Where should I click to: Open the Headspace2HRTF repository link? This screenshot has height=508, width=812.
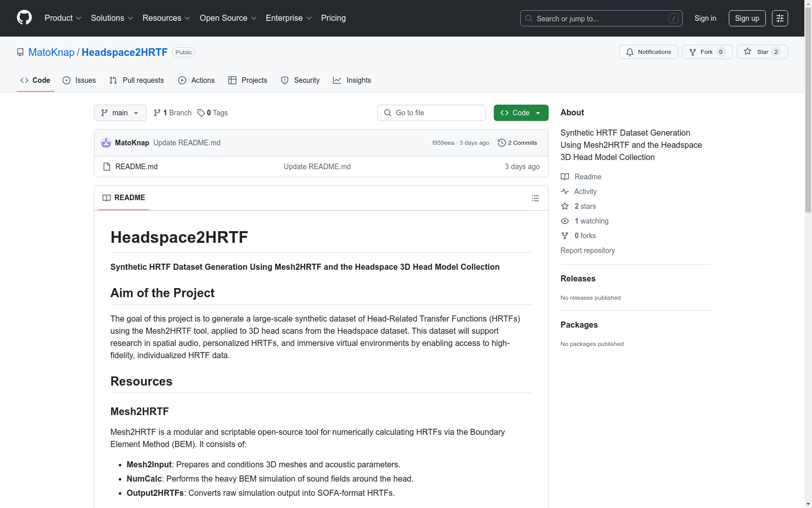click(x=124, y=52)
